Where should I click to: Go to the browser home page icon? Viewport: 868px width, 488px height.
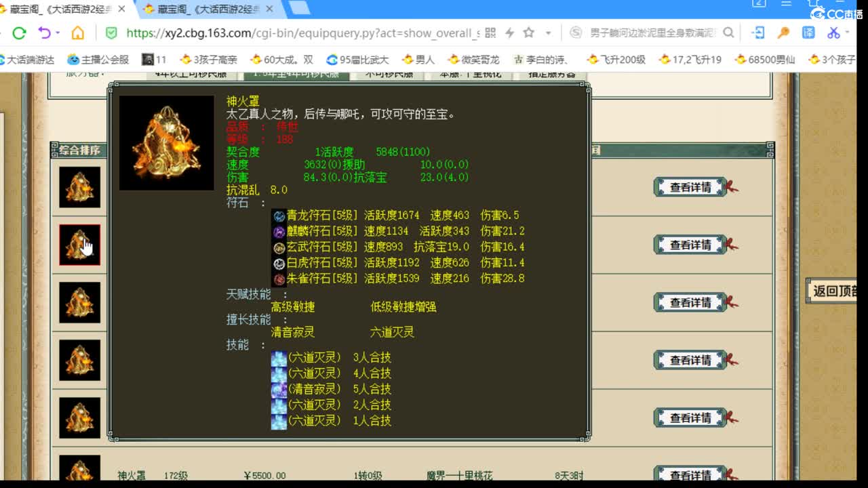78,33
